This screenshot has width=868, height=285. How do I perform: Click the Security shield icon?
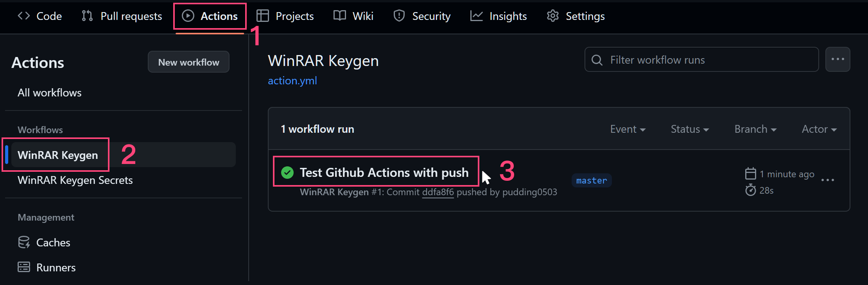tap(399, 16)
